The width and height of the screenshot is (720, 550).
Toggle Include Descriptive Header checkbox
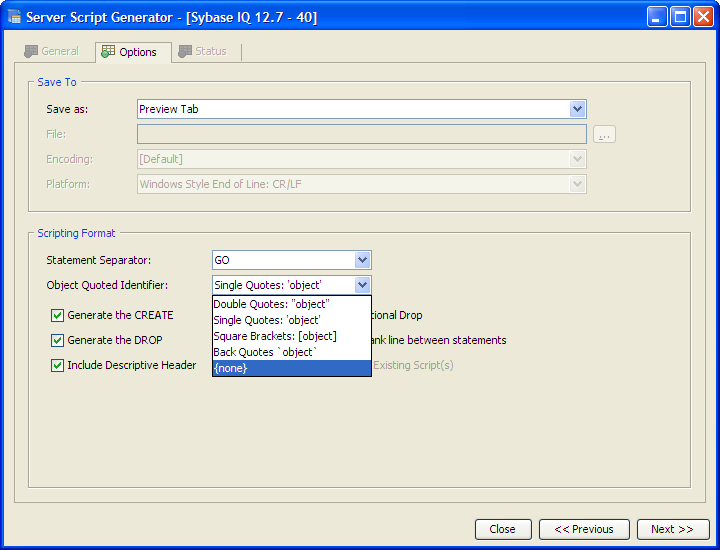click(x=57, y=365)
